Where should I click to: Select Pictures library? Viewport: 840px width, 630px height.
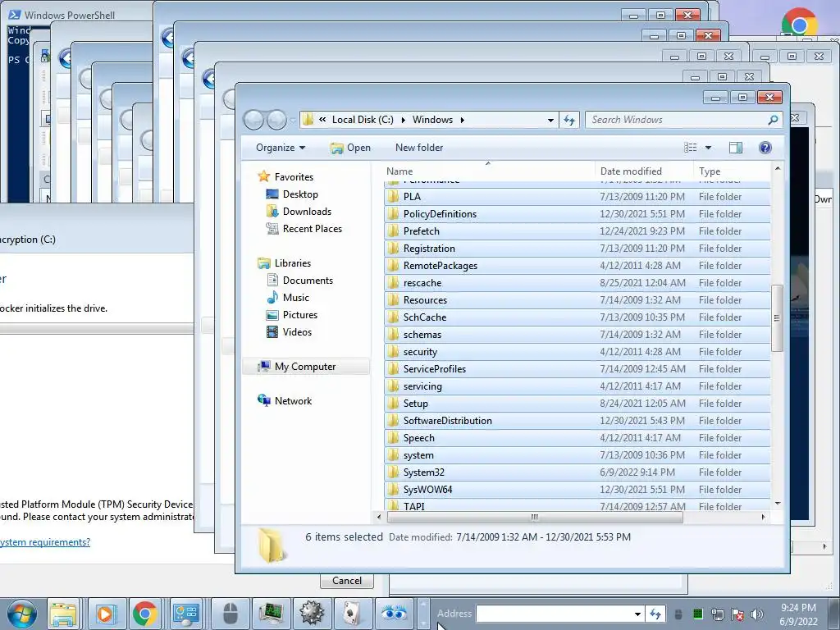click(300, 315)
